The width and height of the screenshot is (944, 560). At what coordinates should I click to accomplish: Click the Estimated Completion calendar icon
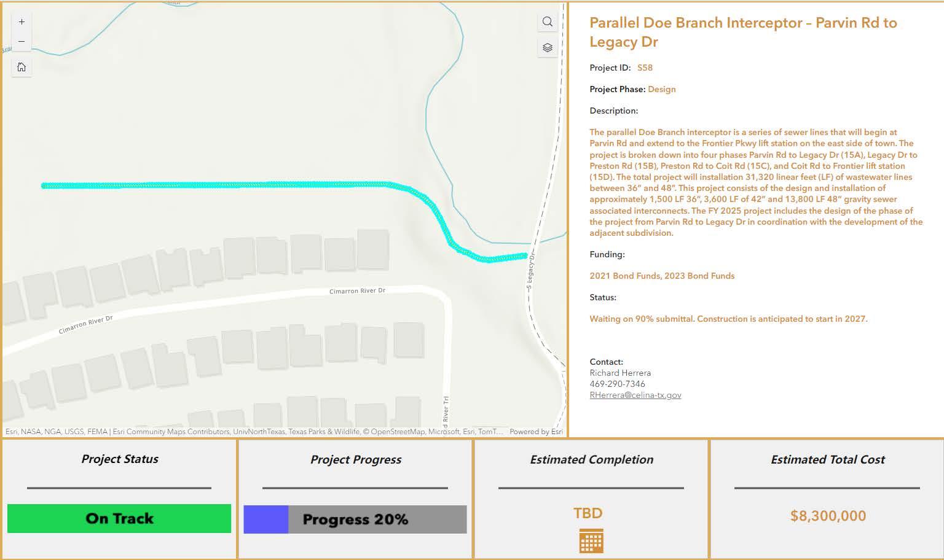point(591,541)
